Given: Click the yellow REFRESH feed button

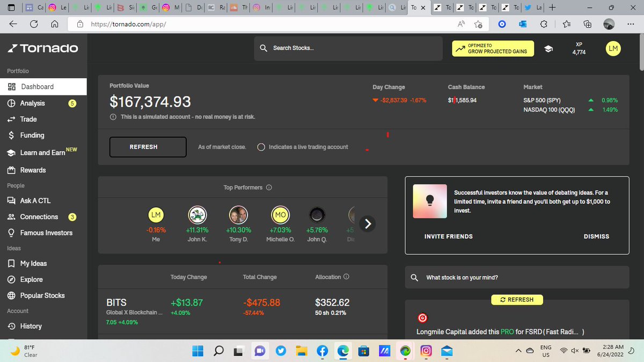Looking at the screenshot, I should [517, 300].
